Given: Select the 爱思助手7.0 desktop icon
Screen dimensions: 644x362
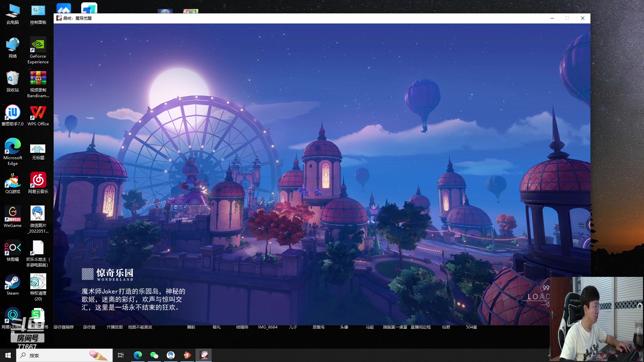Looking at the screenshot, I should tap(13, 116).
